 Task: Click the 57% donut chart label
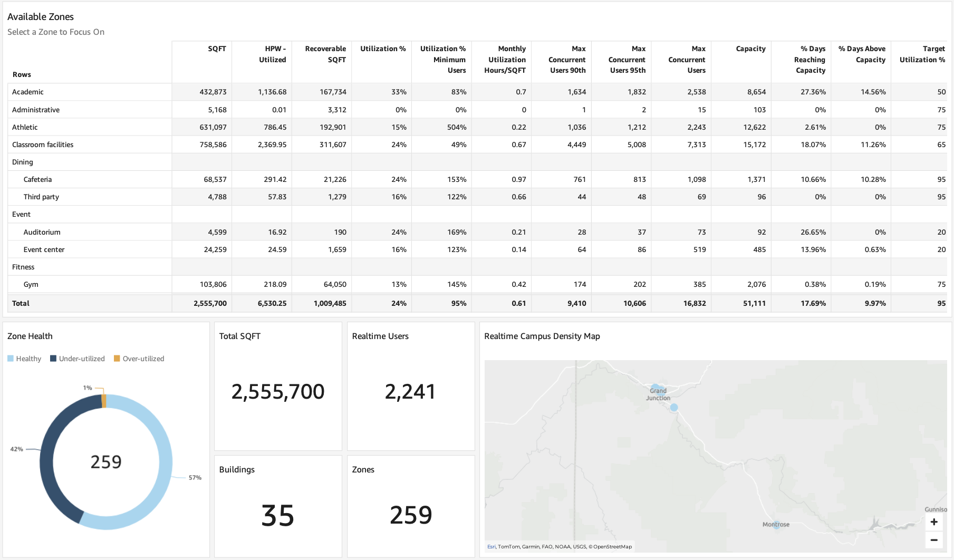click(x=195, y=478)
